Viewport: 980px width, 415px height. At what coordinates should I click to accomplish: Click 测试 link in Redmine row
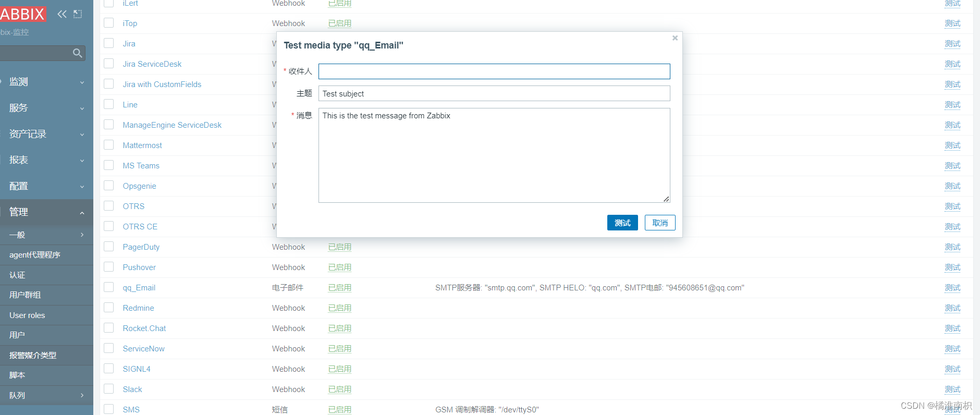(x=952, y=308)
